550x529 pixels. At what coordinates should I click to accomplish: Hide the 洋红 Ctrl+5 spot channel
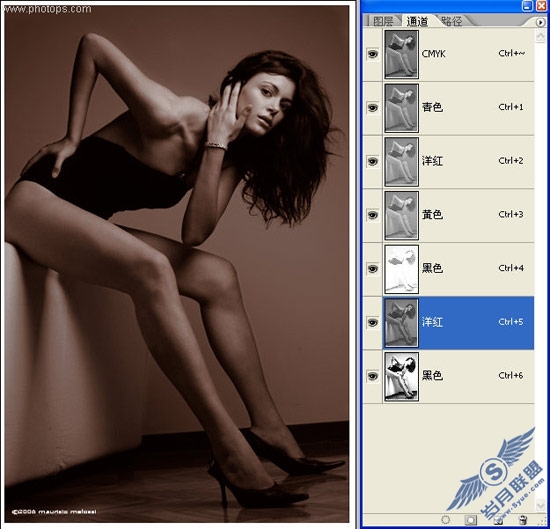373,322
